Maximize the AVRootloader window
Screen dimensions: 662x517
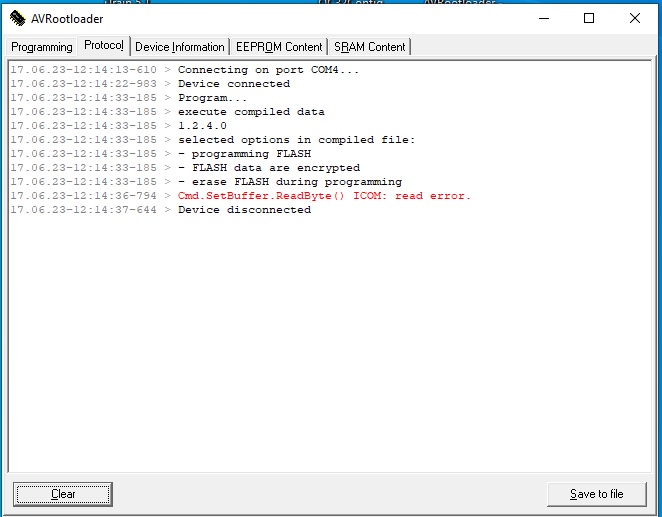click(x=589, y=18)
